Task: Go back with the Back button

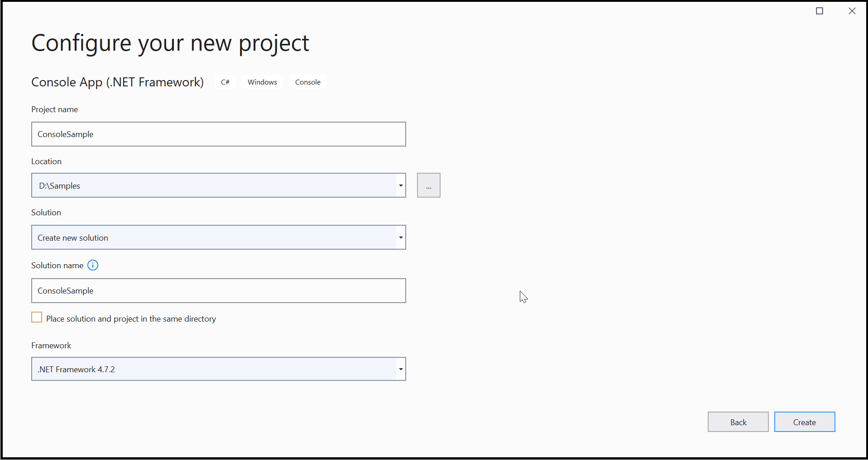Action: pyautogui.click(x=738, y=422)
